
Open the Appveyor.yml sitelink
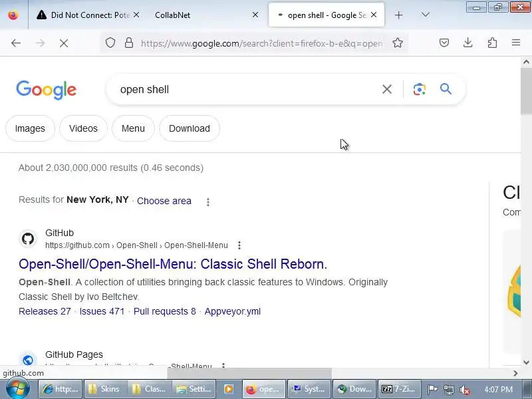click(x=232, y=311)
